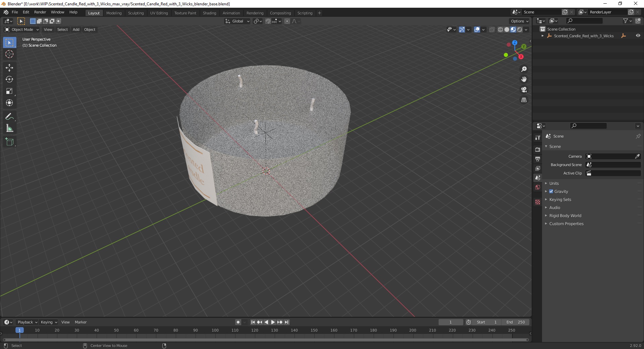644x349 pixels.
Task: Activate the Rotate tool
Action: (9, 80)
